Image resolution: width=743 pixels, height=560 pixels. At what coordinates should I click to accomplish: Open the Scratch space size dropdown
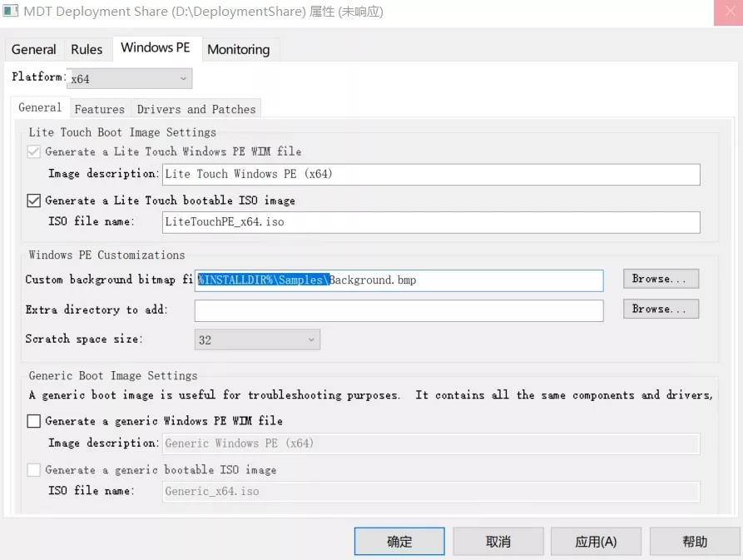point(257,339)
